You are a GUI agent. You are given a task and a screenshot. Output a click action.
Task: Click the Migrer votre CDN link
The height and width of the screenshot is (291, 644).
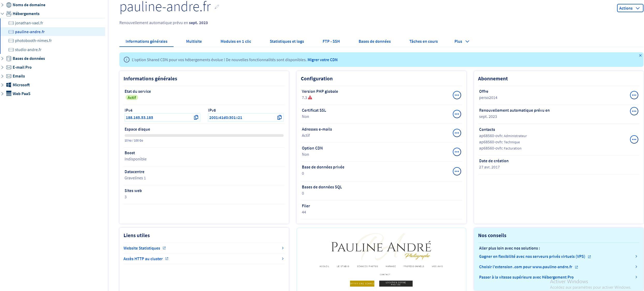pyautogui.click(x=322, y=60)
